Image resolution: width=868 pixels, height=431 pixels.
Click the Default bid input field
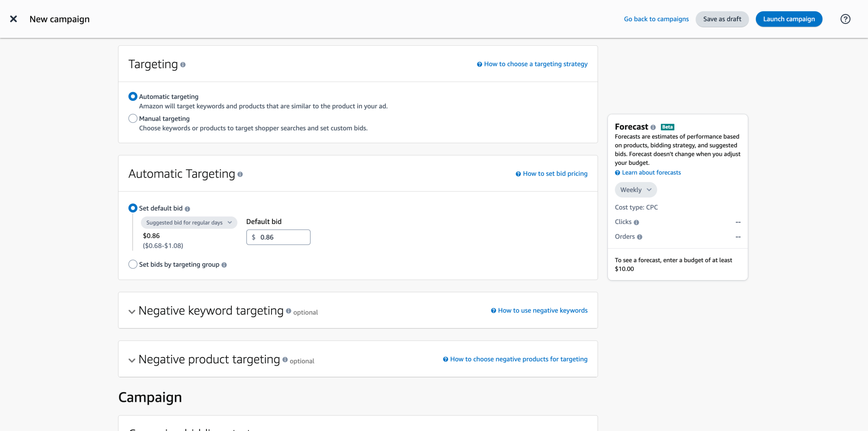[x=283, y=237]
